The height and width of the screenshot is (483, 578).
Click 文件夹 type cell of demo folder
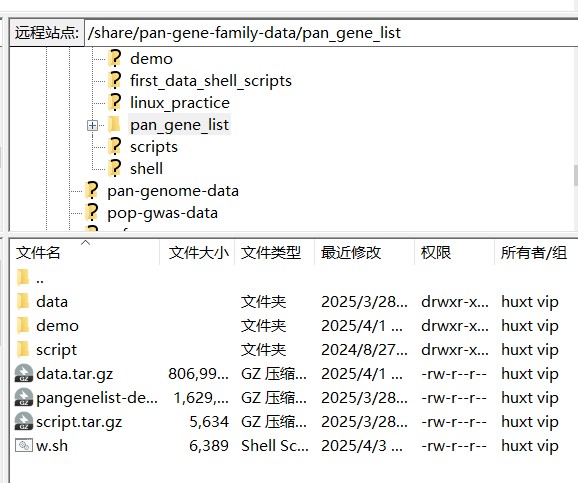(x=263, y=326)
